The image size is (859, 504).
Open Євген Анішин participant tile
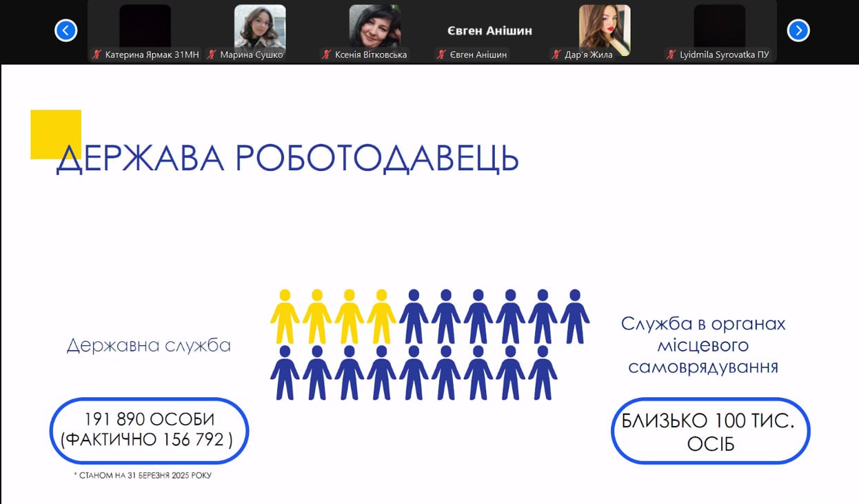(x=489, y=31)
